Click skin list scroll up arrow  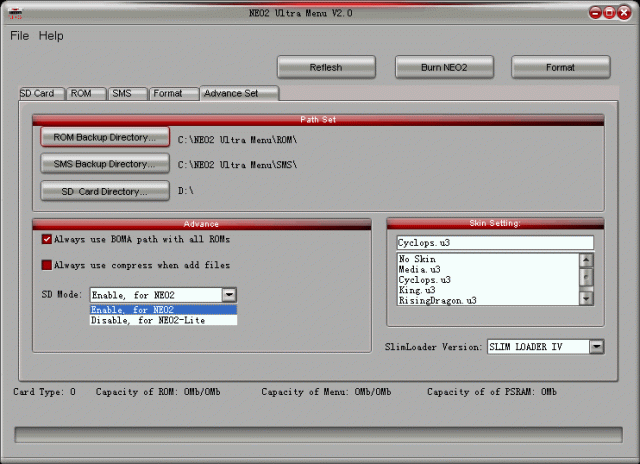(x=586, y=260)
